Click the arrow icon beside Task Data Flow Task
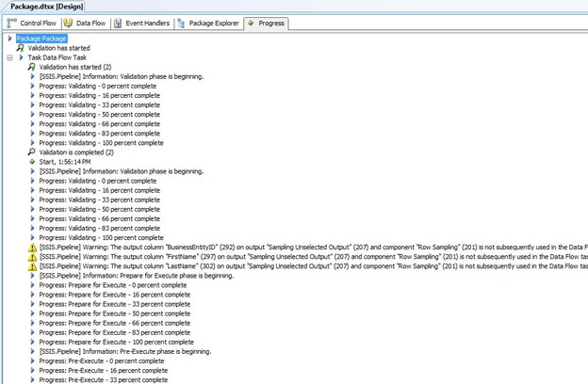The image size is (588, 384). click(21, 57)
